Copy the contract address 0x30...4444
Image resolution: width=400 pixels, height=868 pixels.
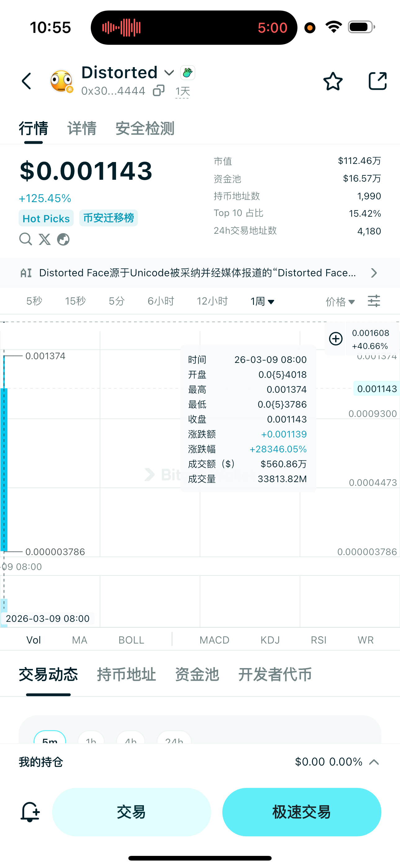pyautogui.click(x=158, y=91)
